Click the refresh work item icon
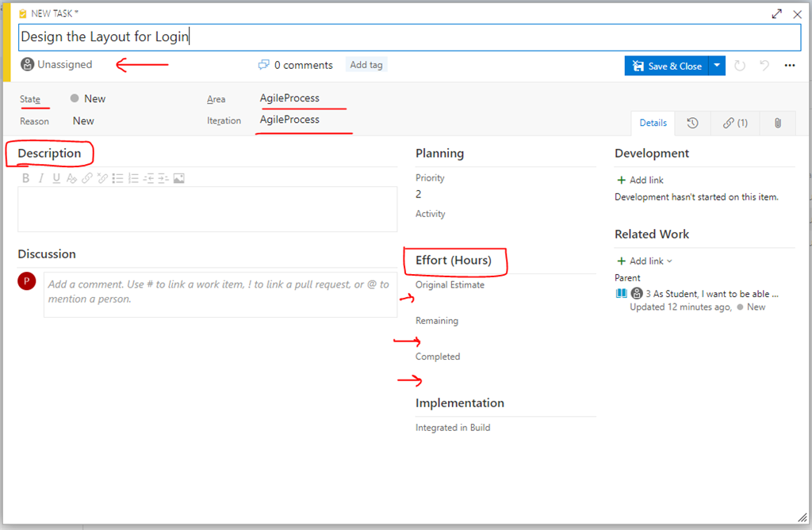Screen dimensions: 812x530 pyautogui.click(x=740, y=66)
